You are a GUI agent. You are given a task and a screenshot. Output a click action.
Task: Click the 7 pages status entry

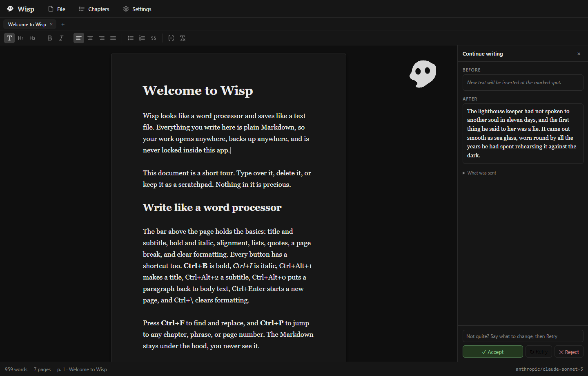point(42,369)
